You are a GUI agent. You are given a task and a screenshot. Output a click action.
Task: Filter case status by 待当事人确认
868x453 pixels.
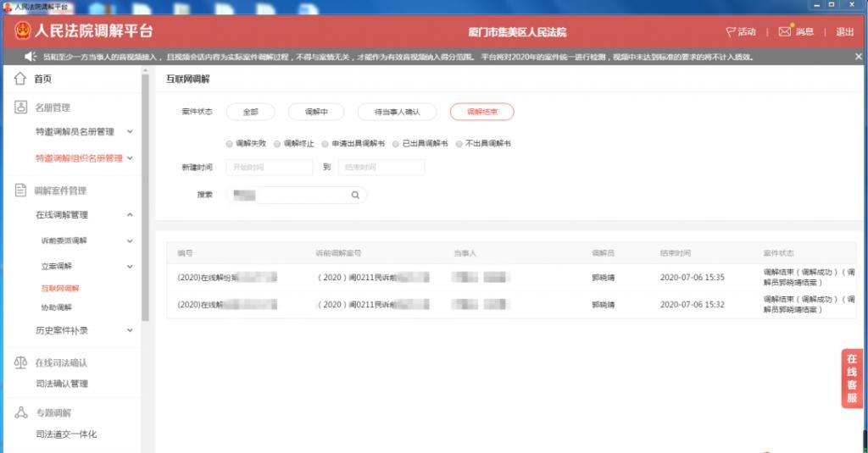point(398,112)
